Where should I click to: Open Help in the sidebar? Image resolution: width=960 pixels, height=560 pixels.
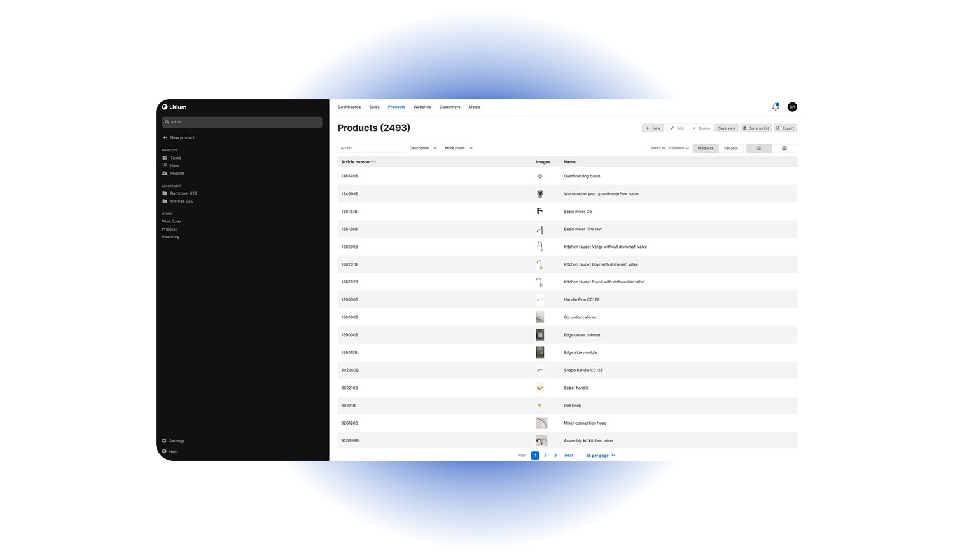point(173,452)
